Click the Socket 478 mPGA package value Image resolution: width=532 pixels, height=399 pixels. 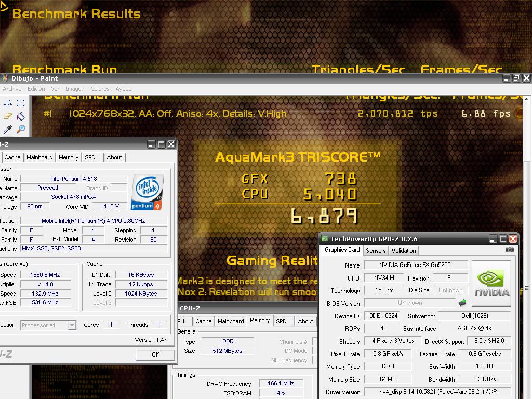point(74,197)
